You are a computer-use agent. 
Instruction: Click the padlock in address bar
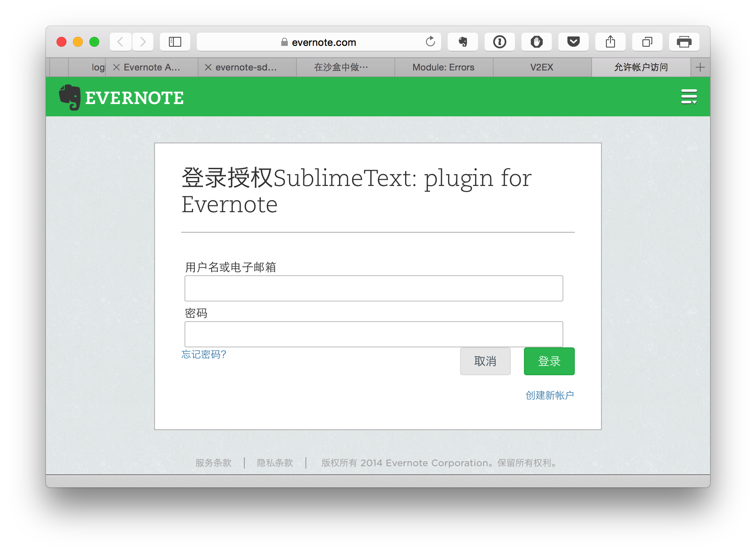coord(284,42)
